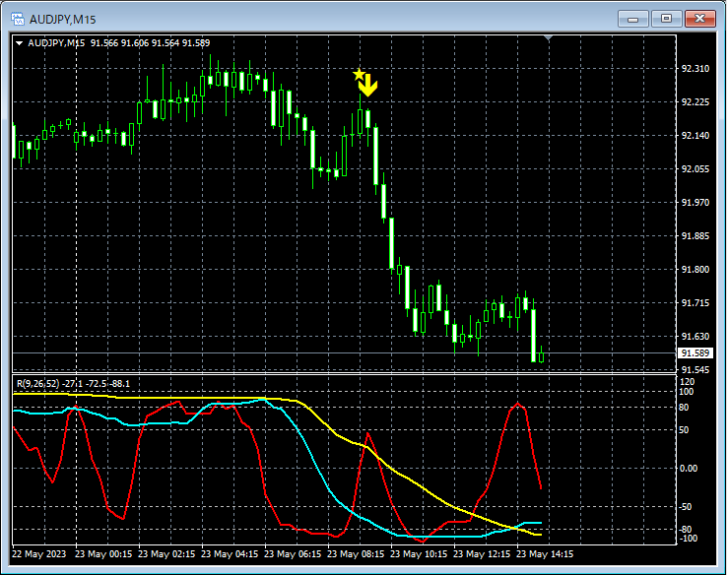728x575 pixels.
Task: Click the current price label 91.589
Action: tap(695, 353)
